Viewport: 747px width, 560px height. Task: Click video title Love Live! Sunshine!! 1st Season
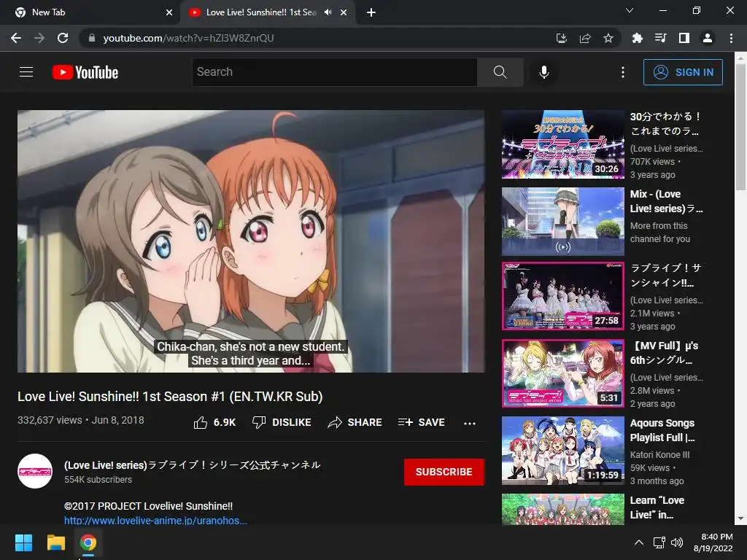tap(170, 397)
